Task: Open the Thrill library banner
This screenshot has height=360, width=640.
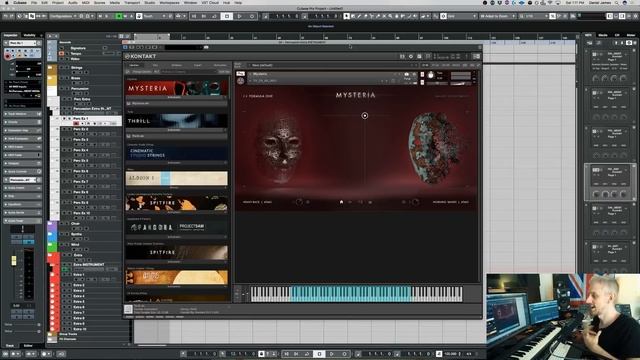Action: 177,121
